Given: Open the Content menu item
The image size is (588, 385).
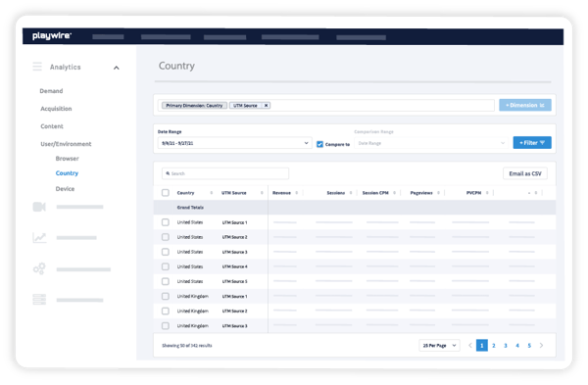Looking at the screenshot, I should coord(52,126).
